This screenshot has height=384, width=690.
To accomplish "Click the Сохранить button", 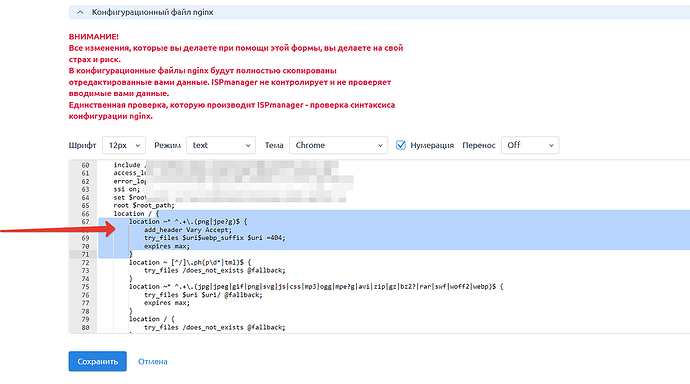I will [x=98, y=361].
